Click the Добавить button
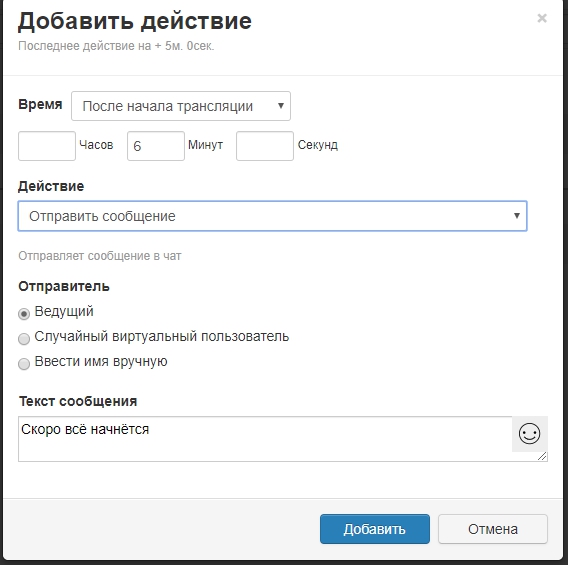 (375, 529)
